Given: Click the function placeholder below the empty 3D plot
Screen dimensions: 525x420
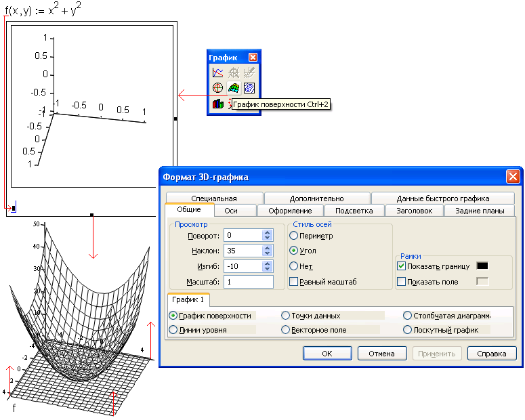Looking at the screenshot, I should 14,209.
